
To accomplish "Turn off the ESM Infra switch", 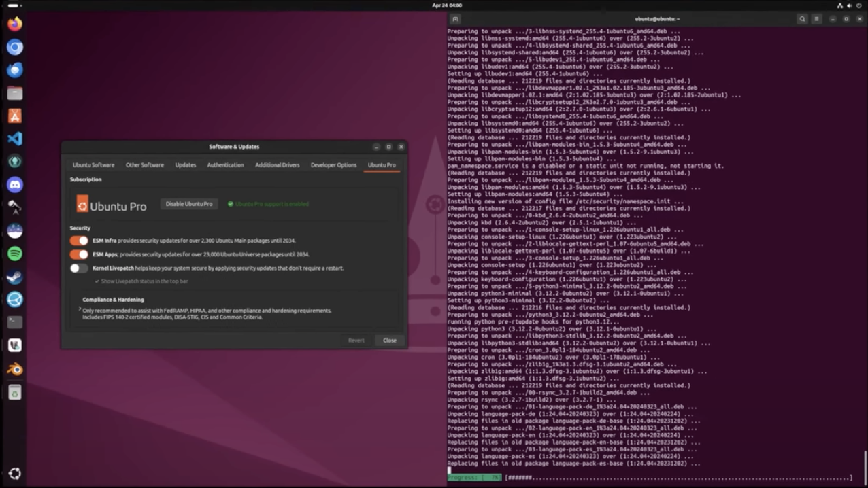I will [x=79, y=241].
